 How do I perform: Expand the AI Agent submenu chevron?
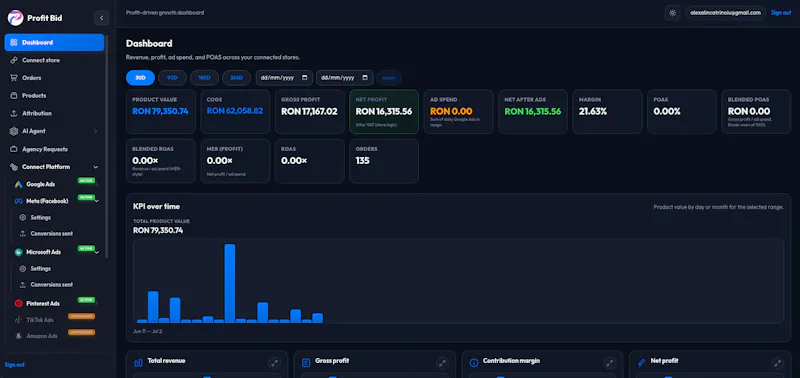(95, 132)
